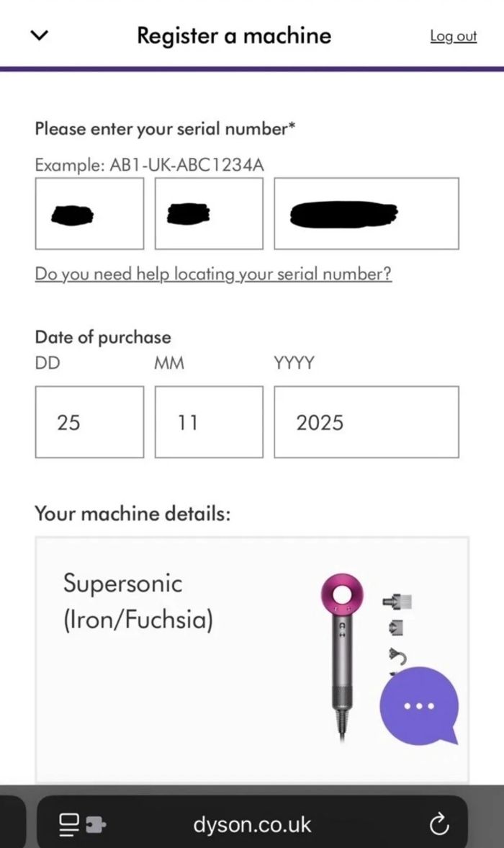The width and height of the screenshot is (504, 848).
Task: Click the year field showing 2025
Action: coord(366,421)
